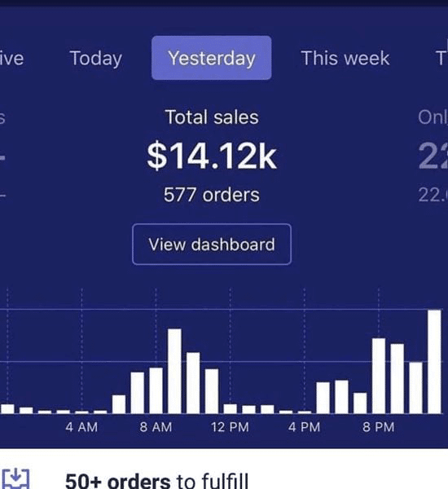Open the This week tab
448x489 pixels.
(345, 59)
